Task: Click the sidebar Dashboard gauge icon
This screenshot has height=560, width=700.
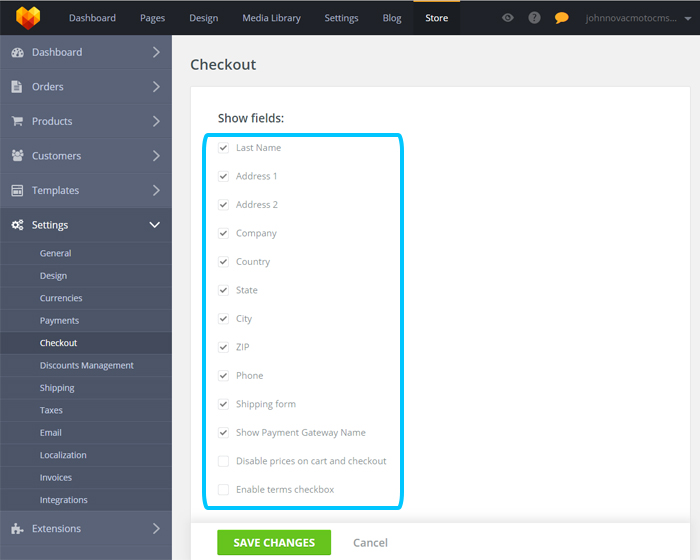Action: pyautogui.click(x=17, y=53)
